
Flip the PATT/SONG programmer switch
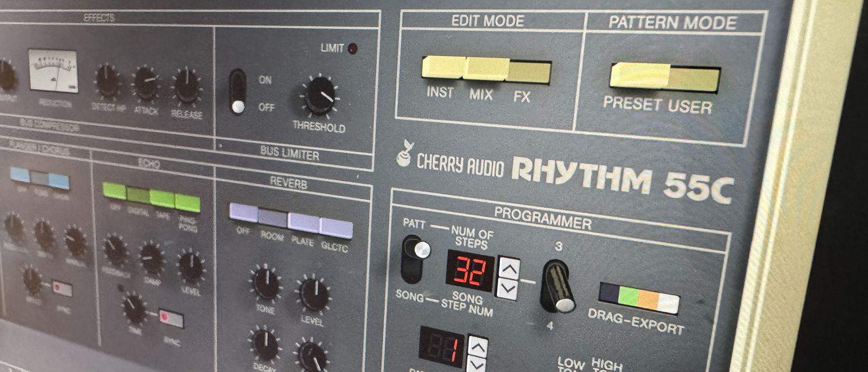click(417, 258)
